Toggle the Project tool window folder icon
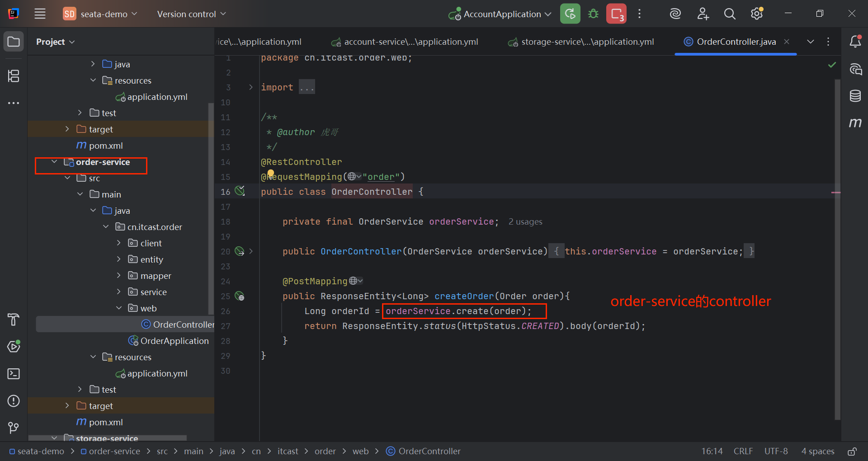 pyautogui.click(x=14, y=42)
